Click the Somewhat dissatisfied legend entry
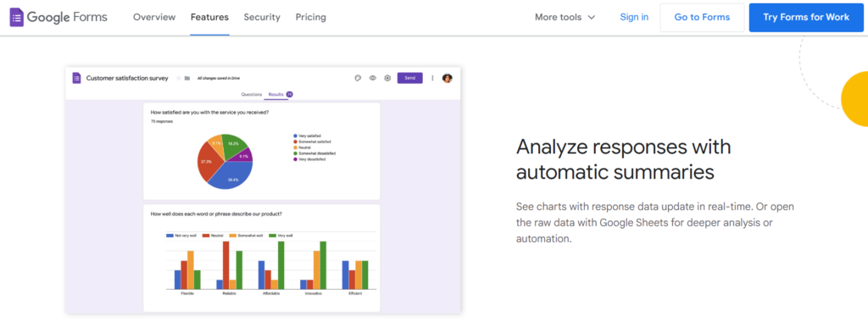Screen dimensions: 868x322 point(314,153)
